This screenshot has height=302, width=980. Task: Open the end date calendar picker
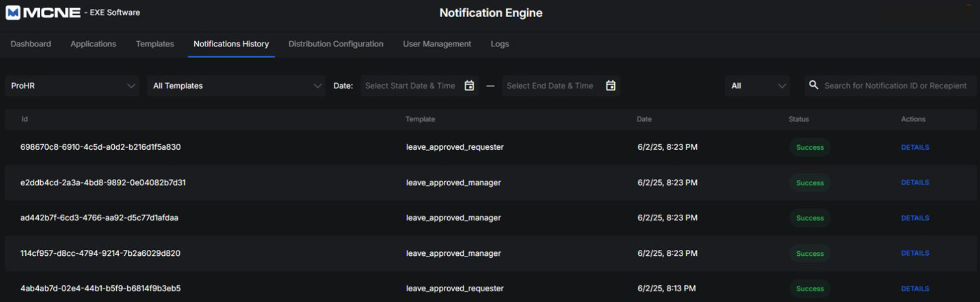click(610, 86)
